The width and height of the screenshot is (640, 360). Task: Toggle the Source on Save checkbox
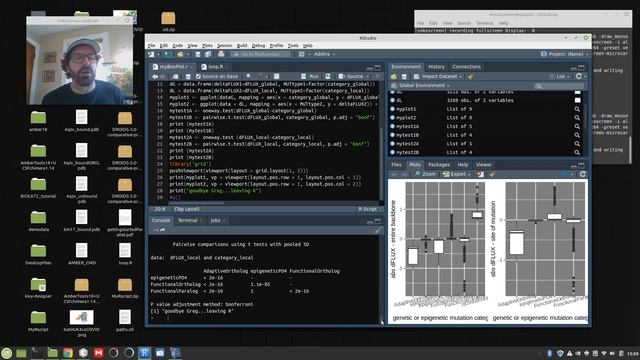(198, 76)
